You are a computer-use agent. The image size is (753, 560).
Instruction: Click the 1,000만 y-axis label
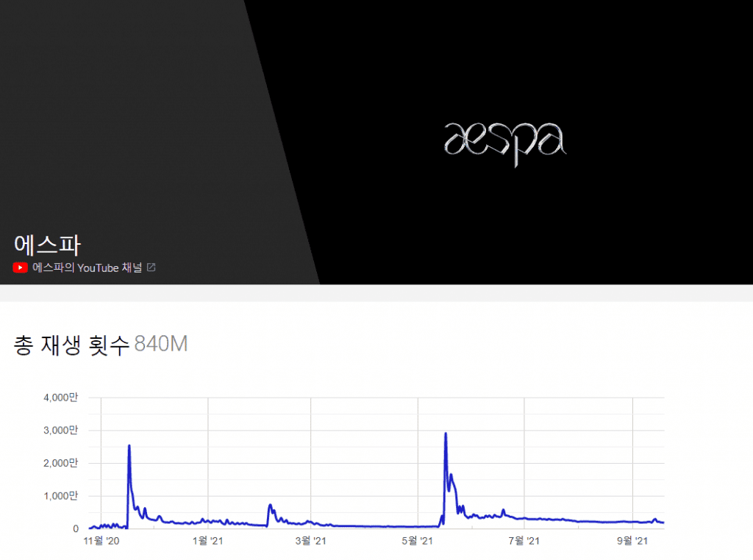(60, 496)
